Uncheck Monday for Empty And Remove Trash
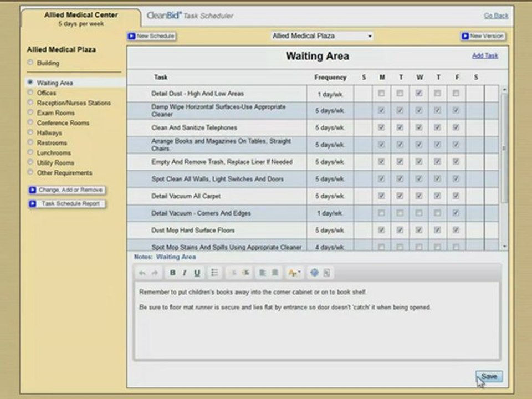 tap(381, 161)
